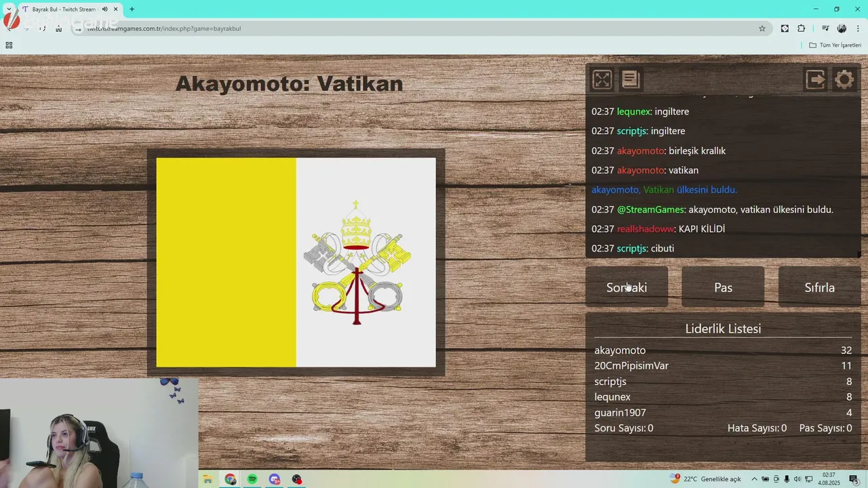Open the notification center icon

[x=854, y=479]
